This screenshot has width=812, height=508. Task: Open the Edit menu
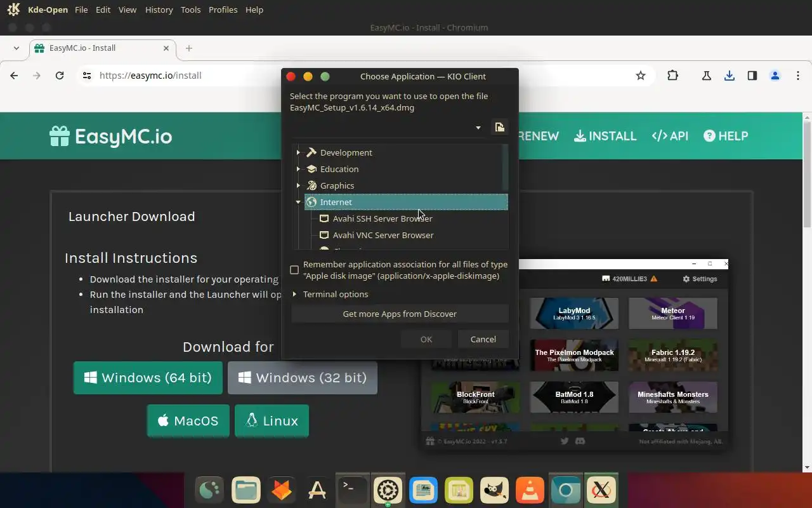pyautogui.click(x=103, y=10)
